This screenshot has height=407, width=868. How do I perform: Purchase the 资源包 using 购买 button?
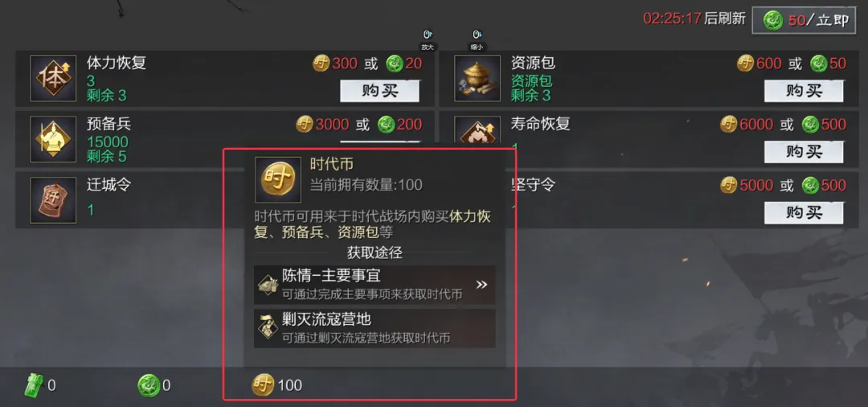(x=804, y=91)
